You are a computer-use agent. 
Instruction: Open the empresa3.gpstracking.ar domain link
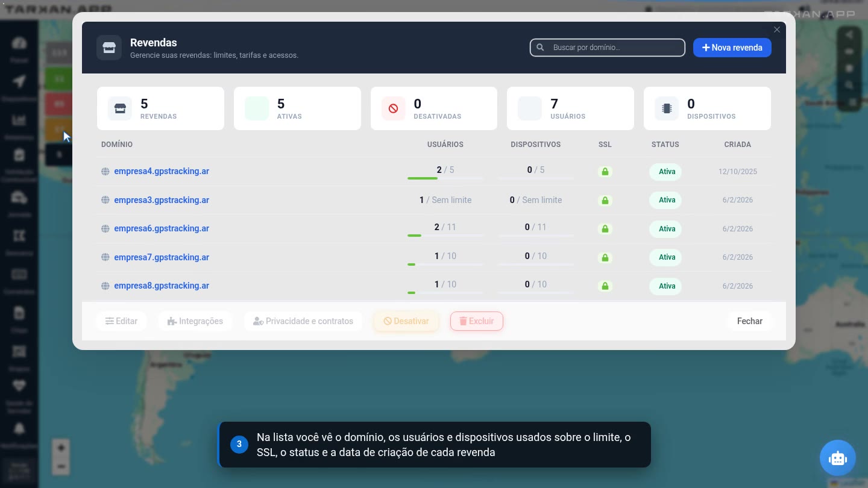pyautogui.click(x=162, y=200)
